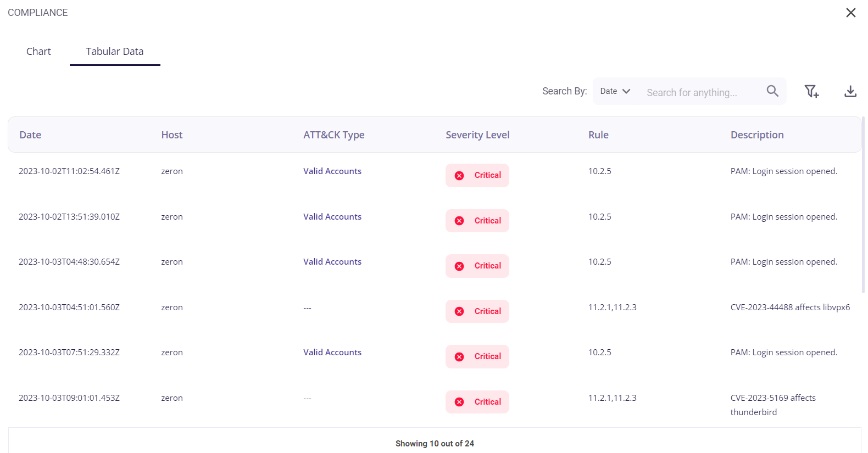
Task: Open Valid Accounts link in 07:51:29 row
Action: point(332,352)
